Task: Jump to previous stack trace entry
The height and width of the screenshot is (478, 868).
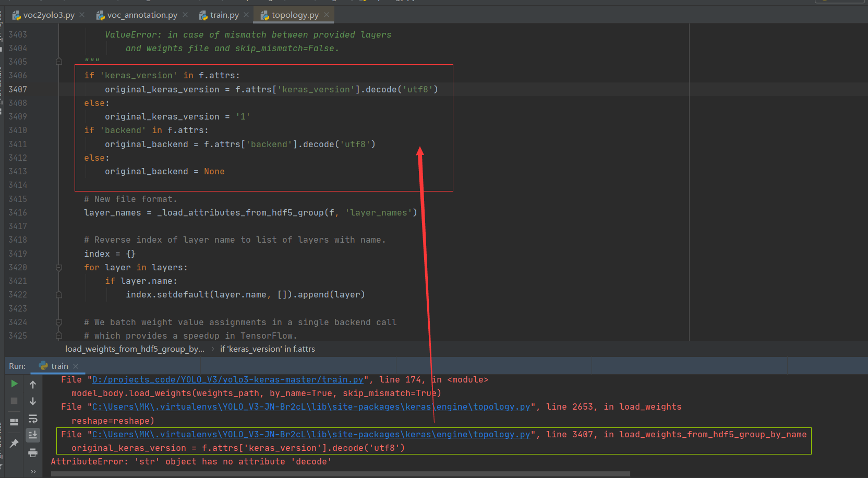Action: pyautogui.click(x=33, y=384)
